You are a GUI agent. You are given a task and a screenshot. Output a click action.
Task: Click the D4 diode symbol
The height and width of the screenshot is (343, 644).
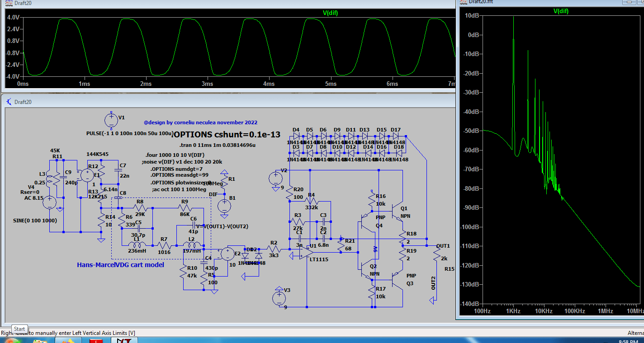pyautogui.click(x=296, y=136)
